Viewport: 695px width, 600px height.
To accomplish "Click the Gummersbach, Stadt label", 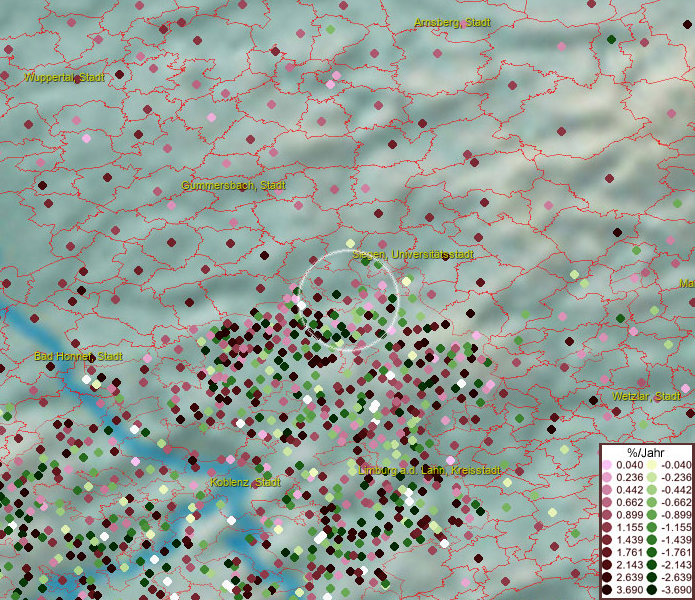I will [233, 185].
